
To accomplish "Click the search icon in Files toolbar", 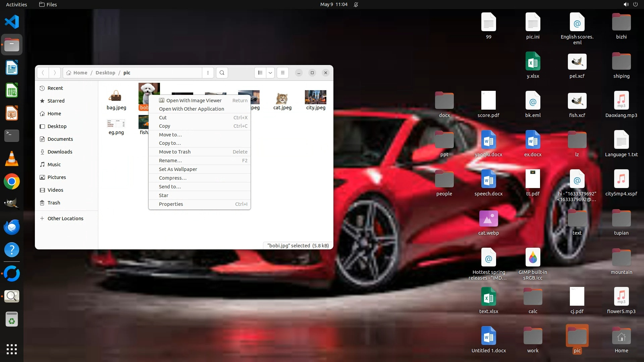I will 222,73.
